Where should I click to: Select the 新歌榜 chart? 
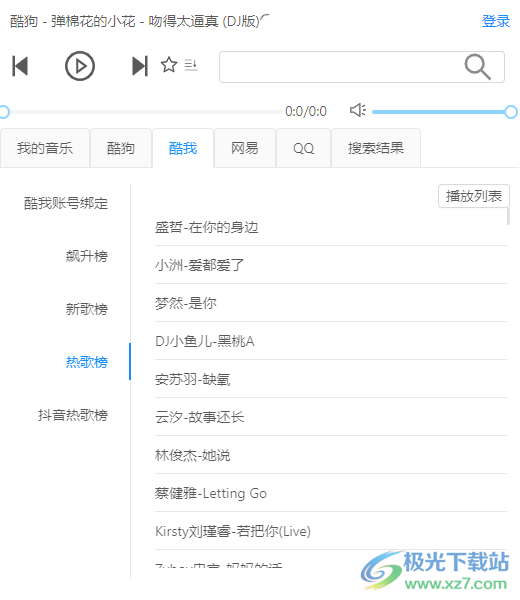click(87, 309)
